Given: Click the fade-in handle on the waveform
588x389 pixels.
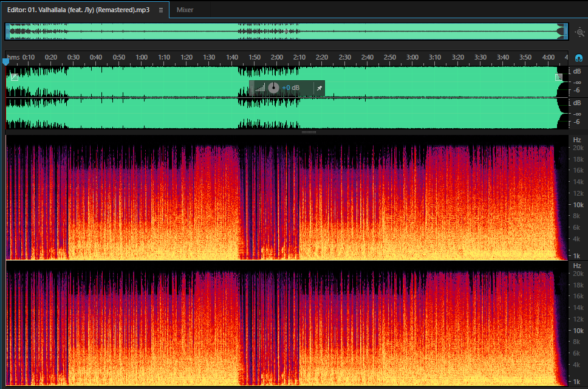Looking at the screenshot, I should point(14,77).
